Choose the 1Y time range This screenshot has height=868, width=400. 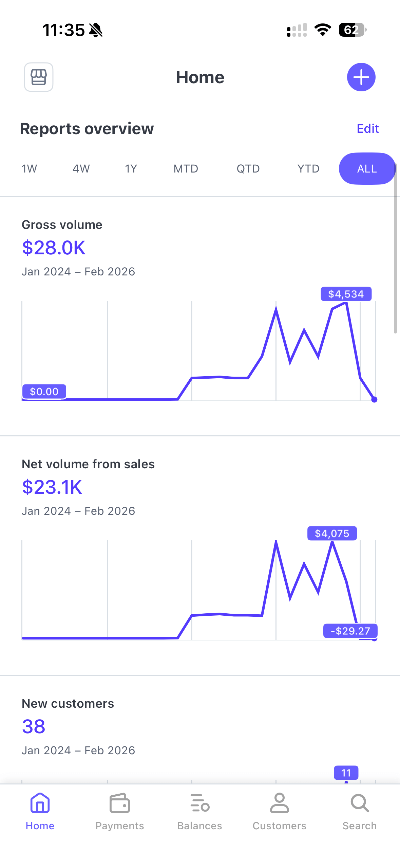tap(131, 169)
